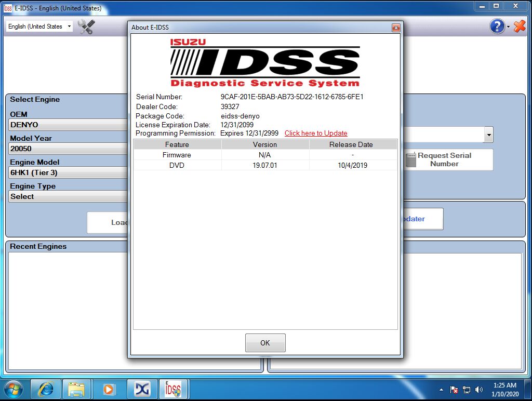Show hidden tray icons arrow

point(441,390)
